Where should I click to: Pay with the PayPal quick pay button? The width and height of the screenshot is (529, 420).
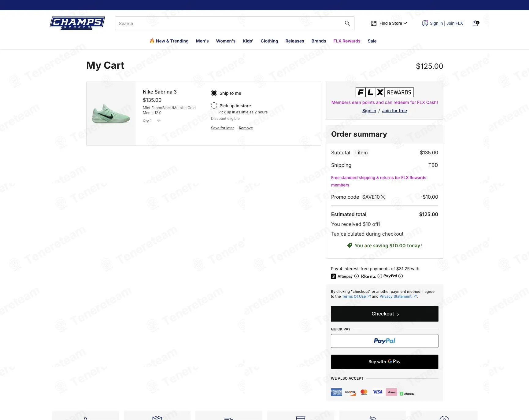pyautogui.click(x=385, y=341)
